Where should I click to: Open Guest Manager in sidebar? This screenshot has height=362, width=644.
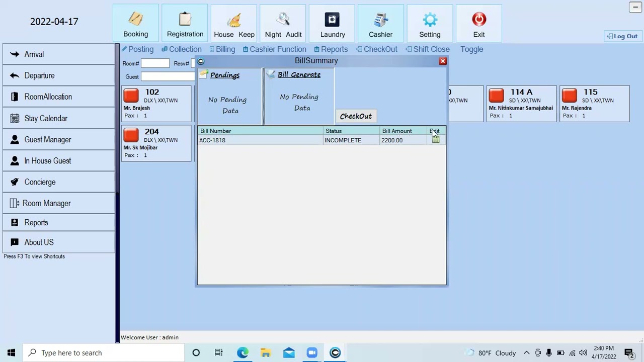(59, 139)
